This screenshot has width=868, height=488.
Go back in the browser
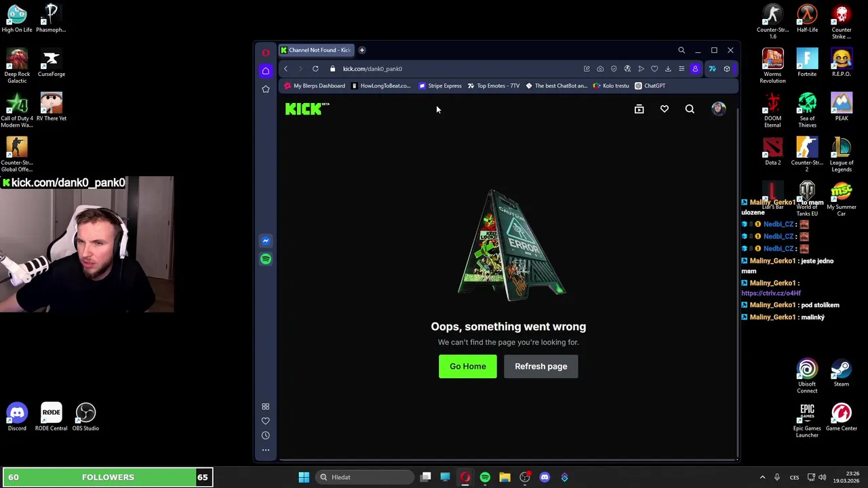[285, 68]
